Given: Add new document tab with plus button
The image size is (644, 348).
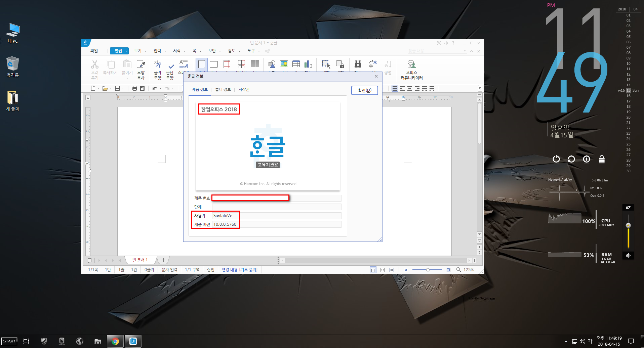Looking at the screenshot, I should [x=163, y=260].
